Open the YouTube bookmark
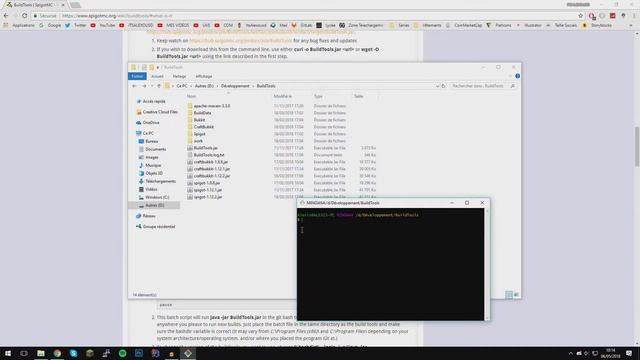 click(x=103, y=25)
